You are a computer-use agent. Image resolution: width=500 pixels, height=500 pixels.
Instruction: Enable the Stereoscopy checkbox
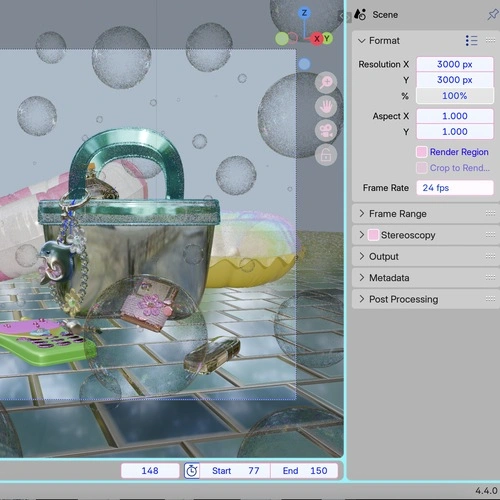coord(373,235)
